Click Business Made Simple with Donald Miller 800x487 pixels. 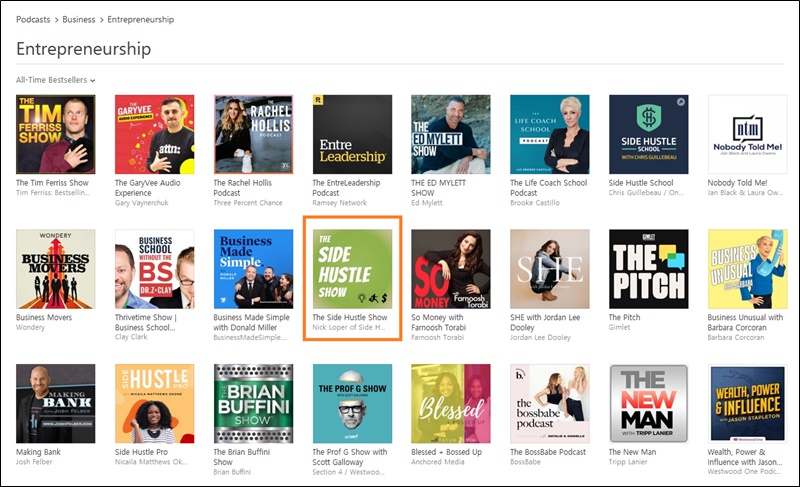pos(252,322)
